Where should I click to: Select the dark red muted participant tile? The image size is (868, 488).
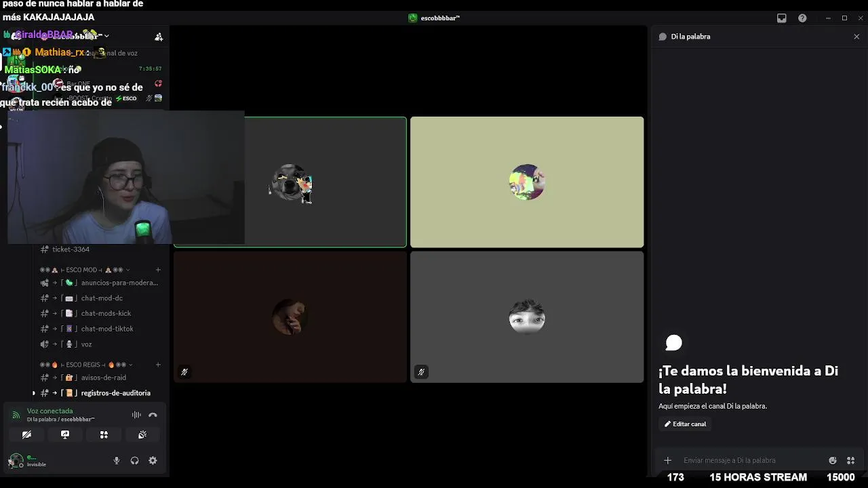pyautogui.click(x=290, y=317)
